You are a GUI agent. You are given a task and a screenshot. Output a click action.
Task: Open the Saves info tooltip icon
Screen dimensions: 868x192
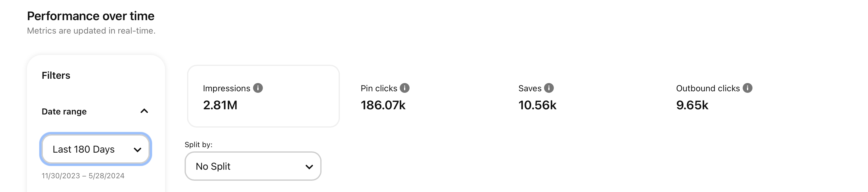(549, 88)
